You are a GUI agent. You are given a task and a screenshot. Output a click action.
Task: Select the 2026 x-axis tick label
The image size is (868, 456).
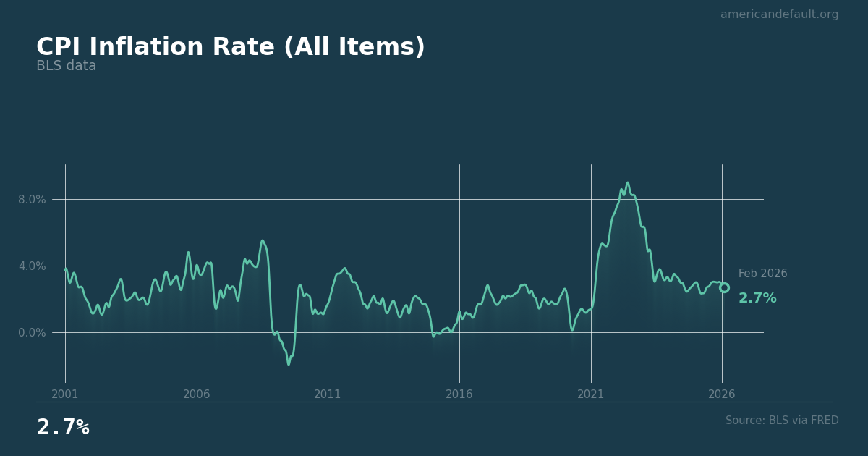(x=722, y=394)
